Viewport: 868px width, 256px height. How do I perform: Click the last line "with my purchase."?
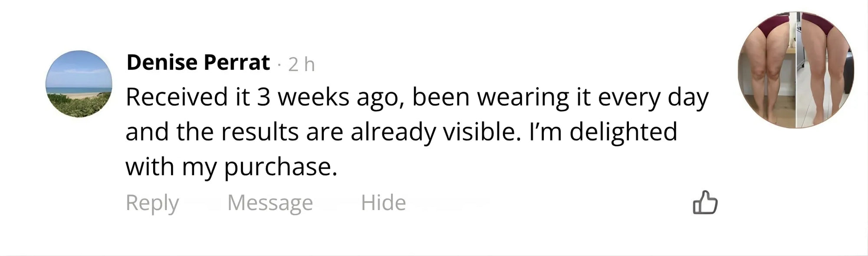click(231, 167)
